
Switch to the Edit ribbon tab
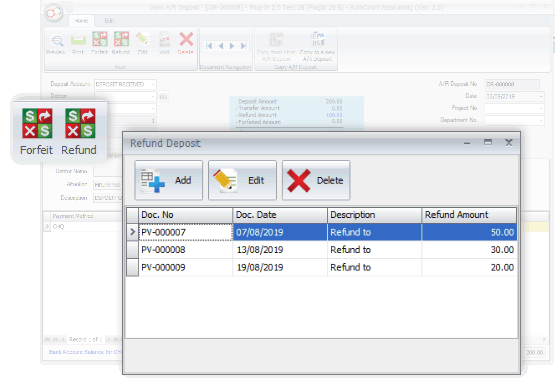109,21
